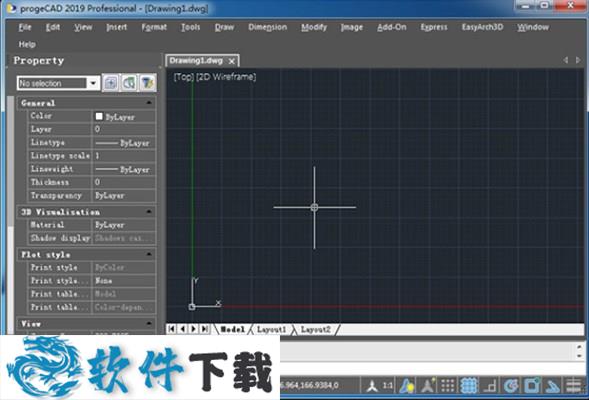Switch to the Layout1 tab

[271, 329]
